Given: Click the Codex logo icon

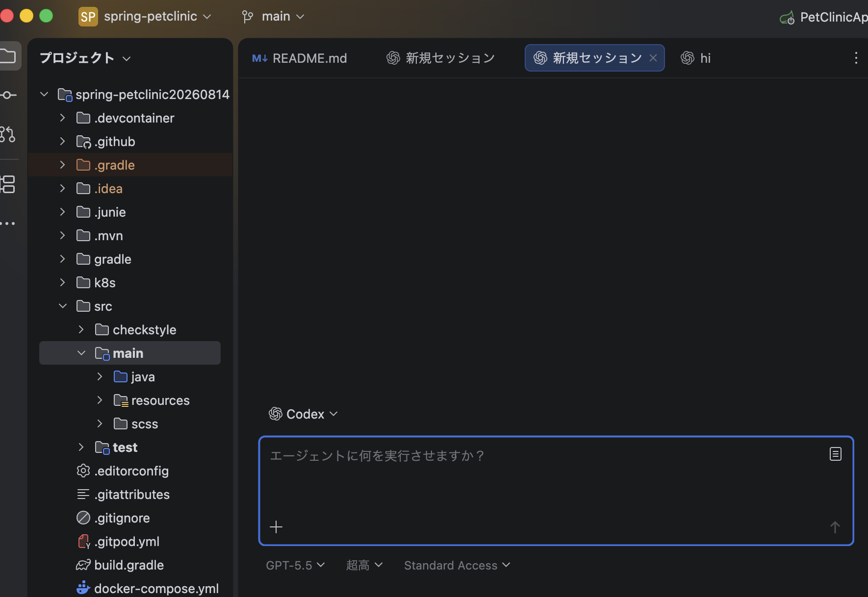Looking at the screenshot, I should tap(276, 414).
